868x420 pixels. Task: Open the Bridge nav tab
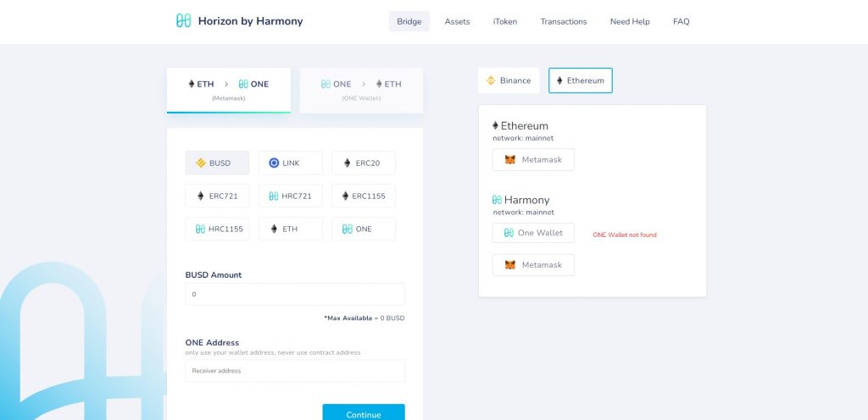(x=409, y=21)
